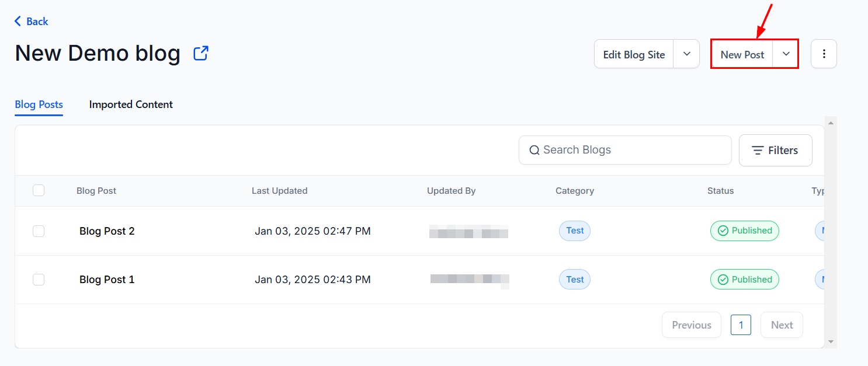Screen dimensions: 868x366
Task: Switch to the Imported Content tab
Action: pos(131,104)
